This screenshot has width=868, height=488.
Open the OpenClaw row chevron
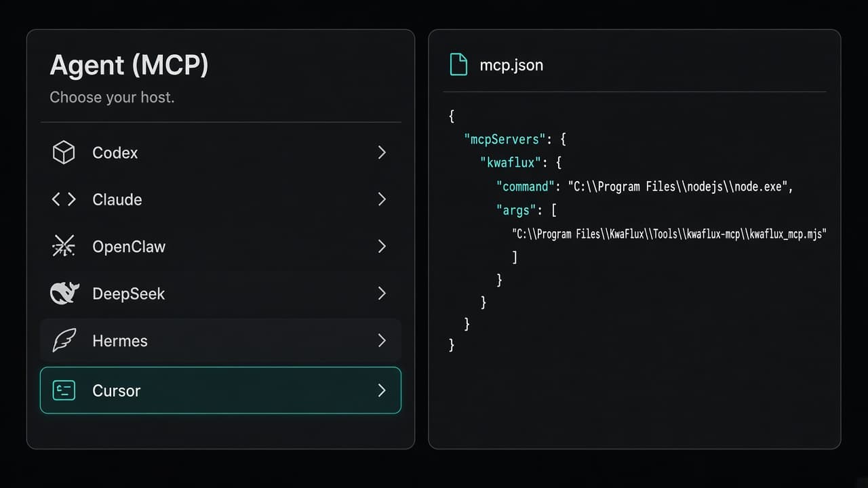[x=382, y=246]
